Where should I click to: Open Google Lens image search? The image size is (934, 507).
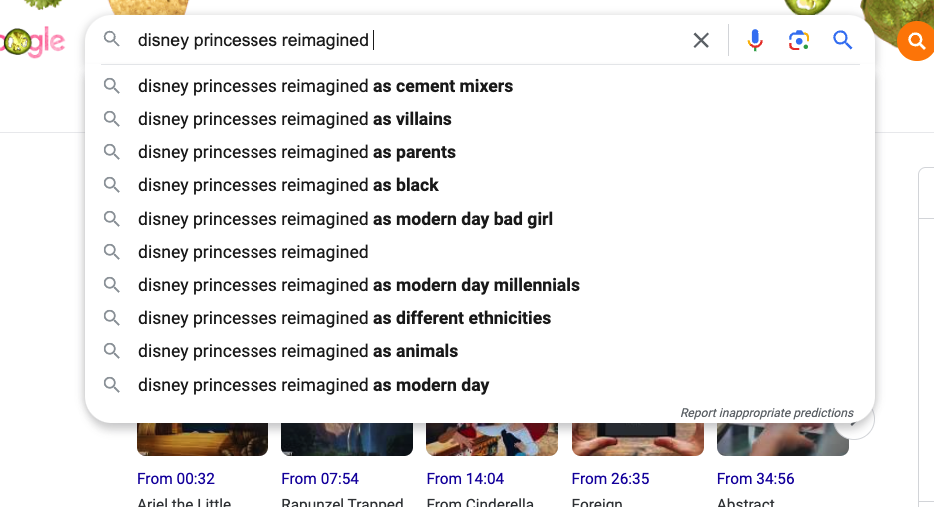[x=798, y=40]
